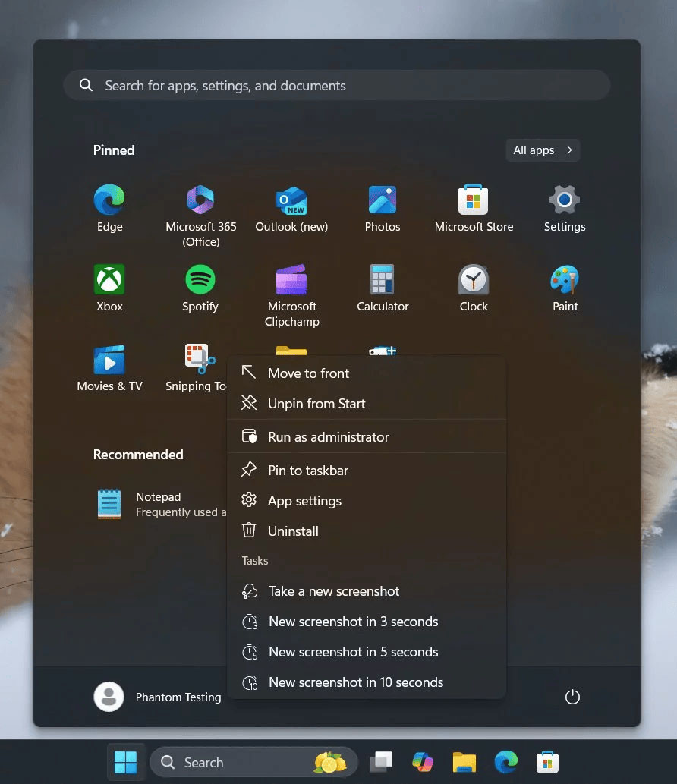The width and height of the screenshot is (677, 784).
Task: Choose Pin to taskbar
Action: click(x=367, y=471)
